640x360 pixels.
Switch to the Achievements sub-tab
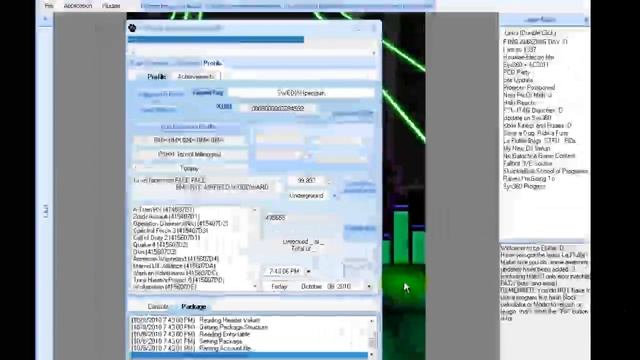[196, 76]
